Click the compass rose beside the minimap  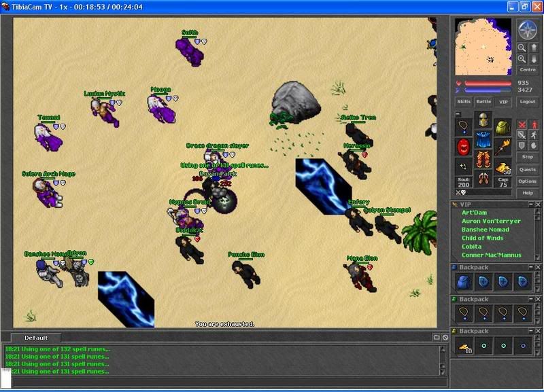528,30
